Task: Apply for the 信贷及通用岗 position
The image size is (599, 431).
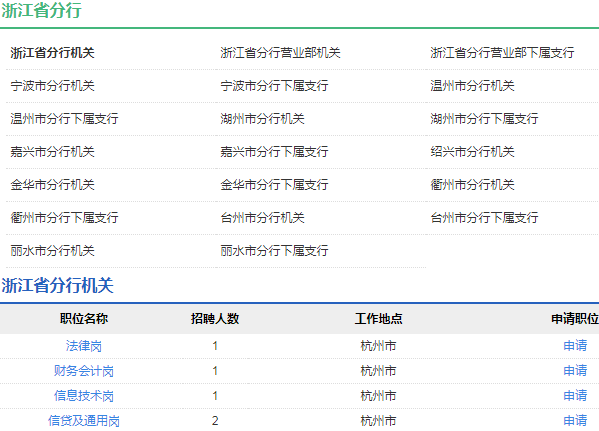Action: pos(575,421)
